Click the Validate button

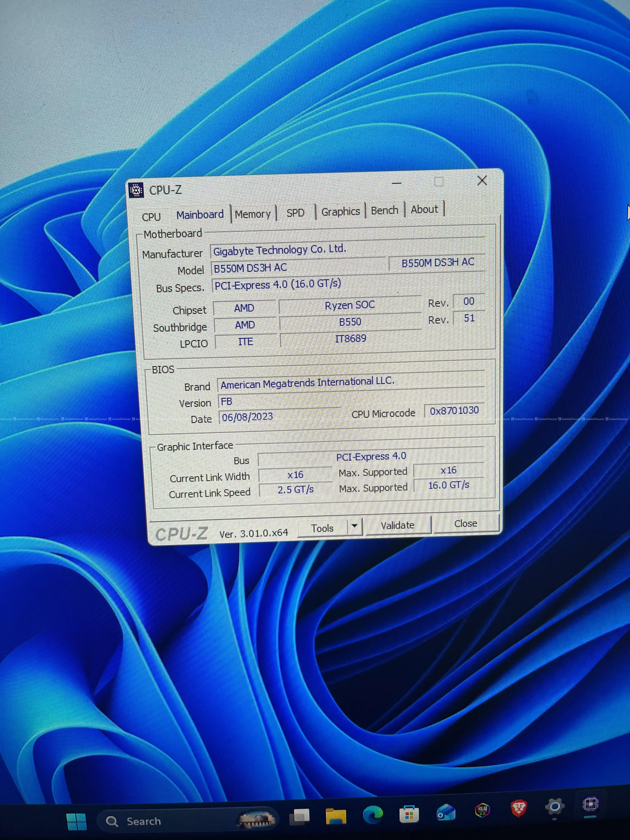coord(397,525)
